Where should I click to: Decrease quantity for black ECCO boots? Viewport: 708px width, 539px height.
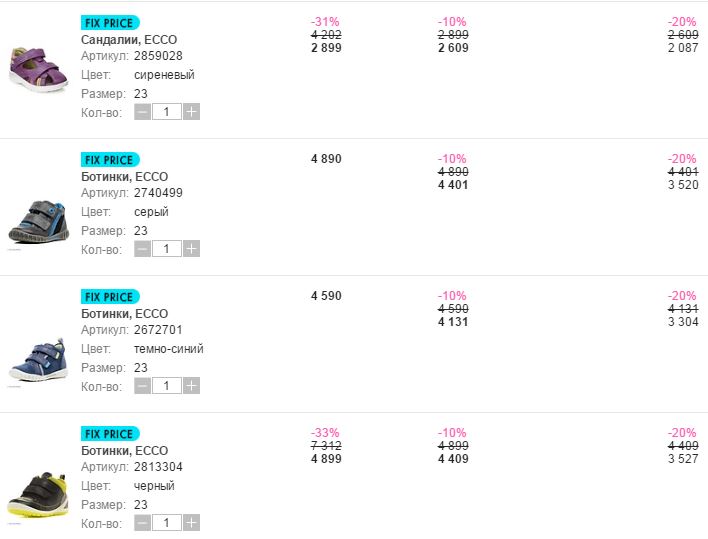143,523
